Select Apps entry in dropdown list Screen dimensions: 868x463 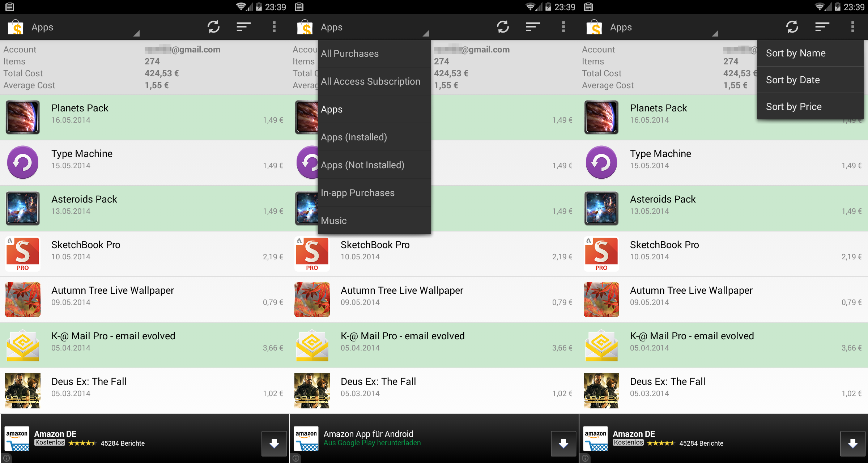click(x=374, y=109)
